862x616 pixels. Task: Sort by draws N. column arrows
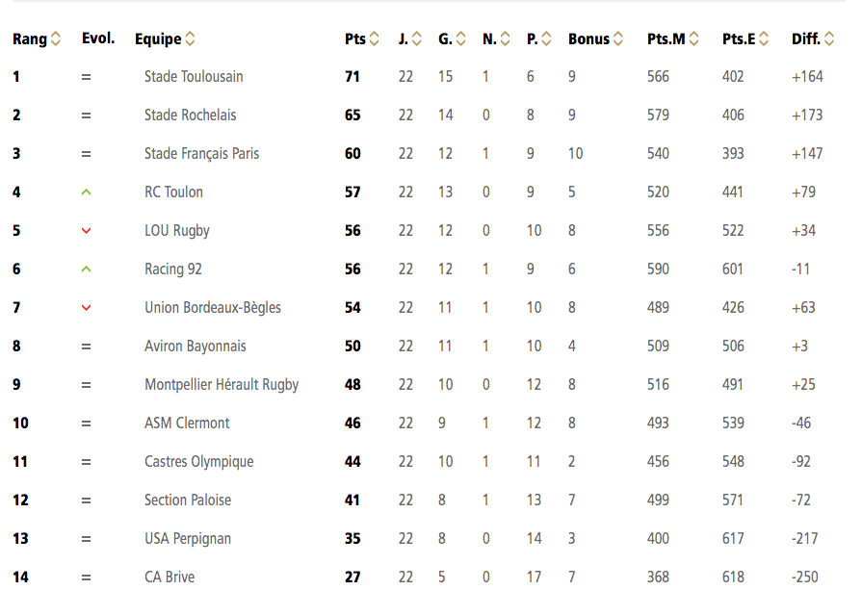(x=506, y=38)
